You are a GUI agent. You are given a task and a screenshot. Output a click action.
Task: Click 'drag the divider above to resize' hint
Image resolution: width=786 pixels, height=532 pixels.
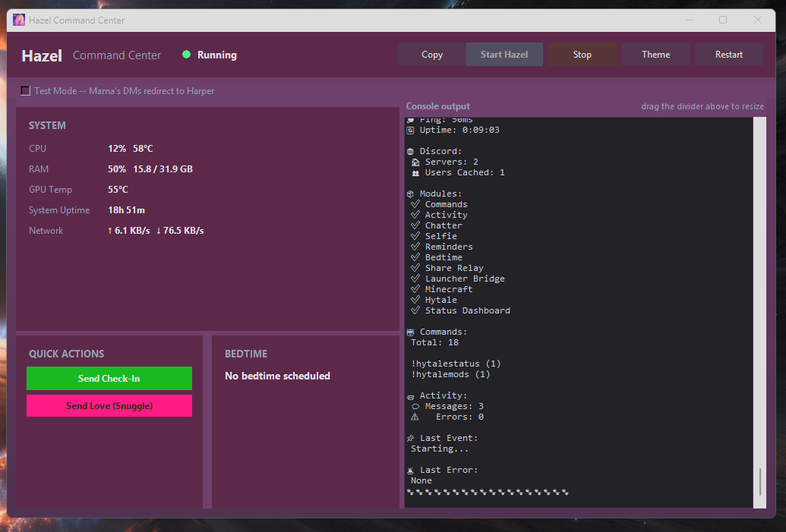pyautogui.click(x=702, y=106)
